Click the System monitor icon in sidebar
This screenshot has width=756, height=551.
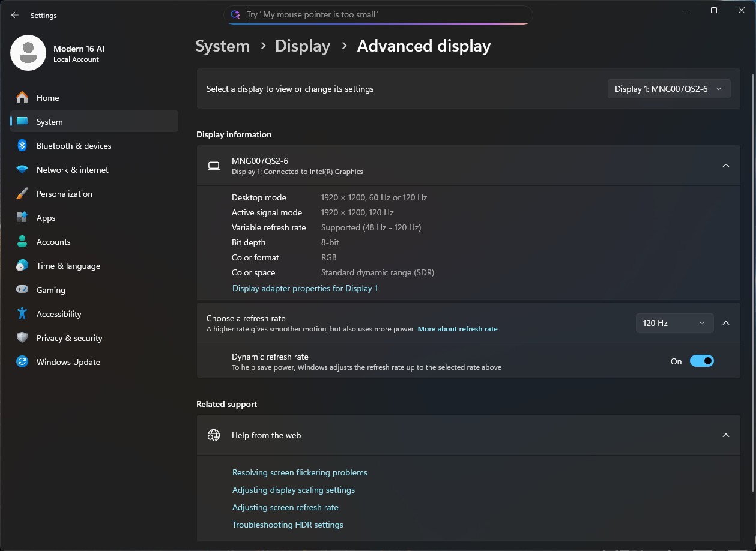click(x=22, y=122)
